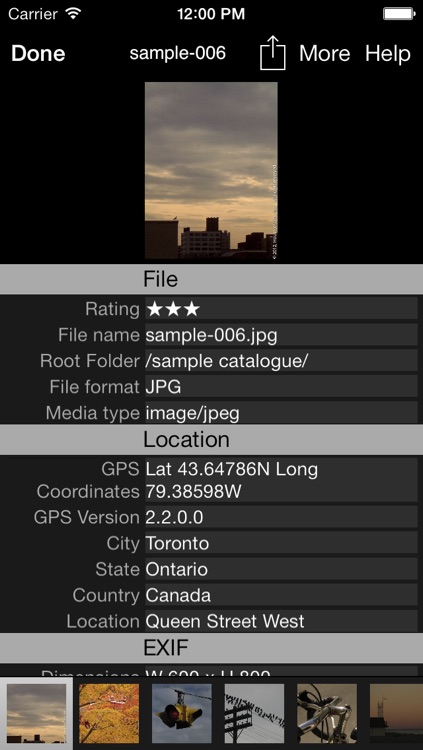Image resolution: width=423 pixels, height=750 pixels.
Task: Tap the Country field showing Canada
Action: point(281,596)
